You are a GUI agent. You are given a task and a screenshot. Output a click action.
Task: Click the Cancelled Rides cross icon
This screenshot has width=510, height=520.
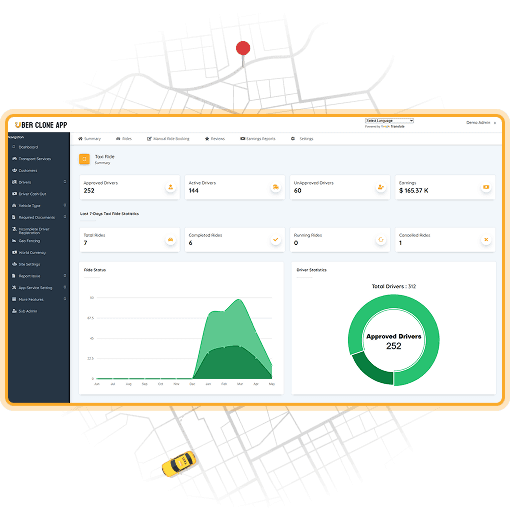[x=486, y=239]
